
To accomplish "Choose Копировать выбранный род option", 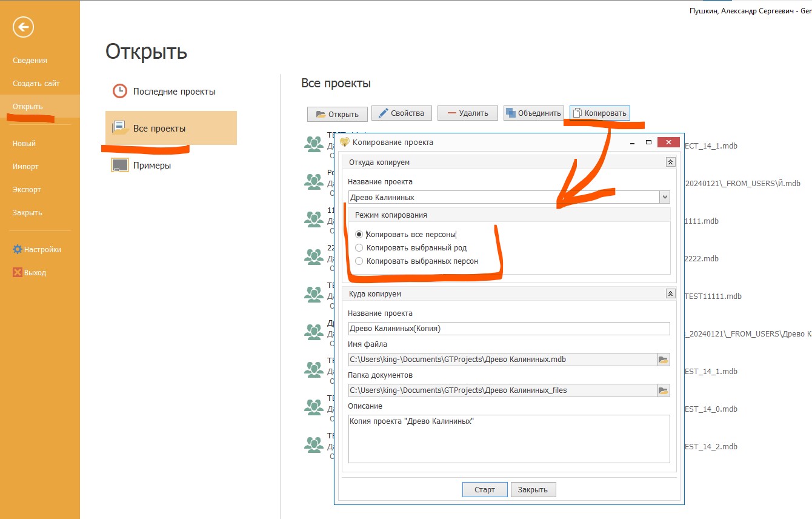I will (359, 247).
